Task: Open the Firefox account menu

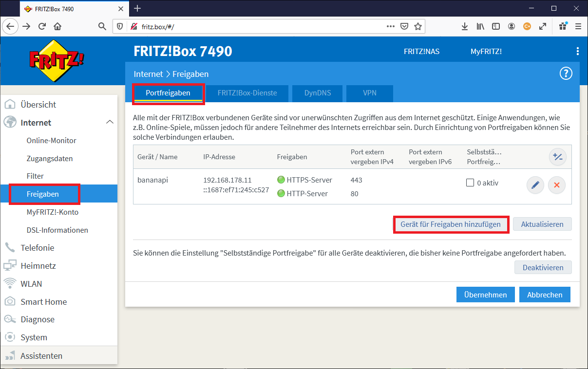Action: (512, 26)
